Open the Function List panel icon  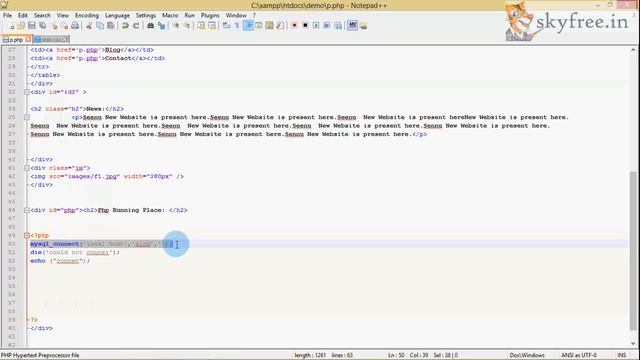(280, 26)
